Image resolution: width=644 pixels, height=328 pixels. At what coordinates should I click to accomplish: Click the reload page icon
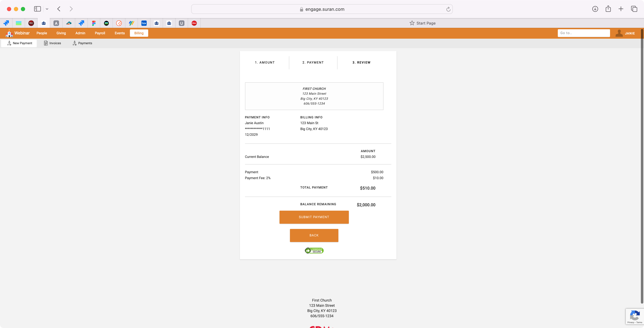click(x=448, y=9)
